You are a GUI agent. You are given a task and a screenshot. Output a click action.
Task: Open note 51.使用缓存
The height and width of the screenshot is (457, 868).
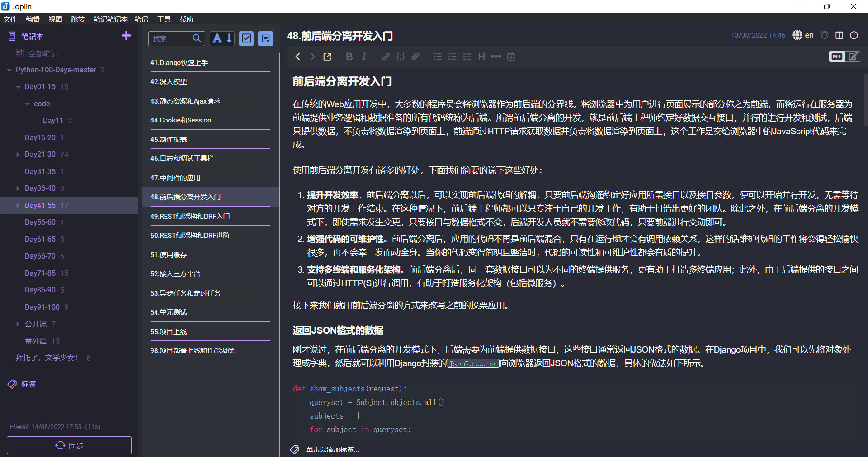coord(210,254)
